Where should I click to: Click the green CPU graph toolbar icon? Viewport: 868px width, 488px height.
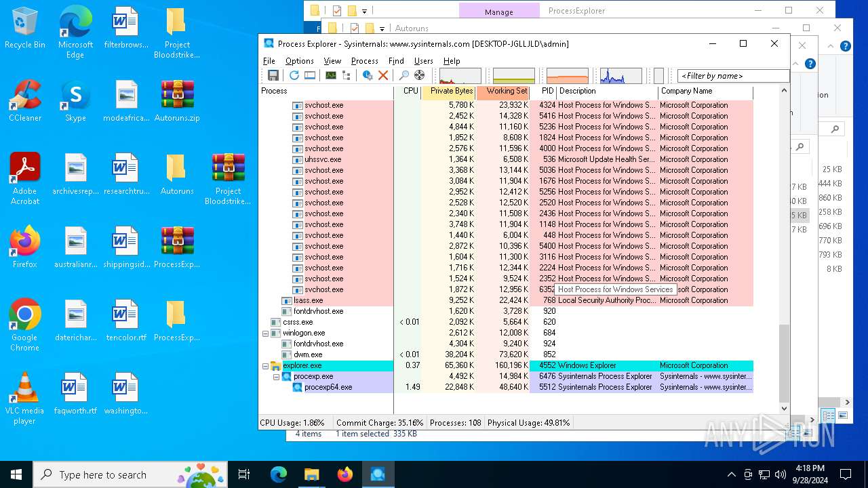point(331,75)
